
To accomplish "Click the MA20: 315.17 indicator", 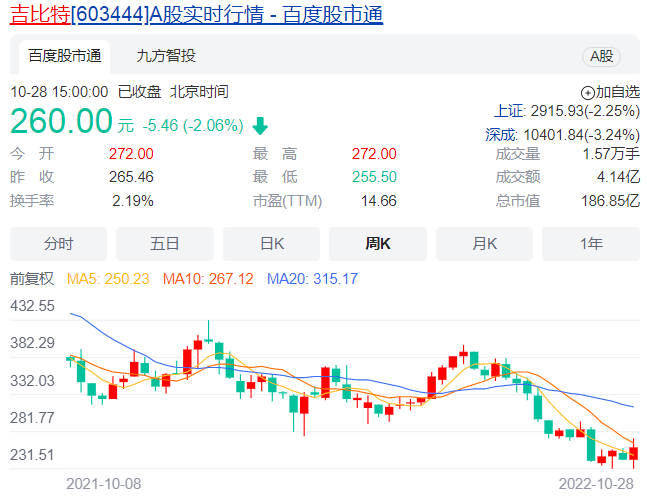I will tap(312, 279).
